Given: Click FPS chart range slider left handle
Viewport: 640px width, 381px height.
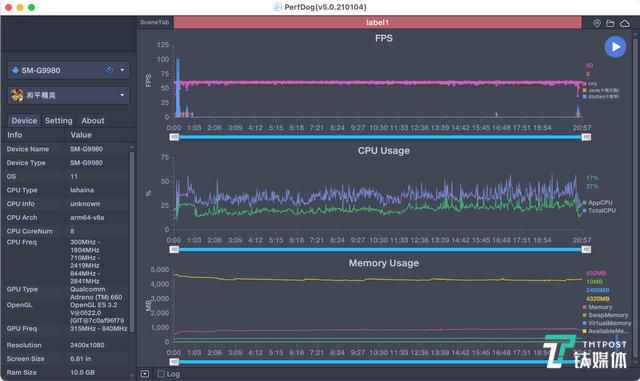Looking at the screenshot, I should (174, 137).
